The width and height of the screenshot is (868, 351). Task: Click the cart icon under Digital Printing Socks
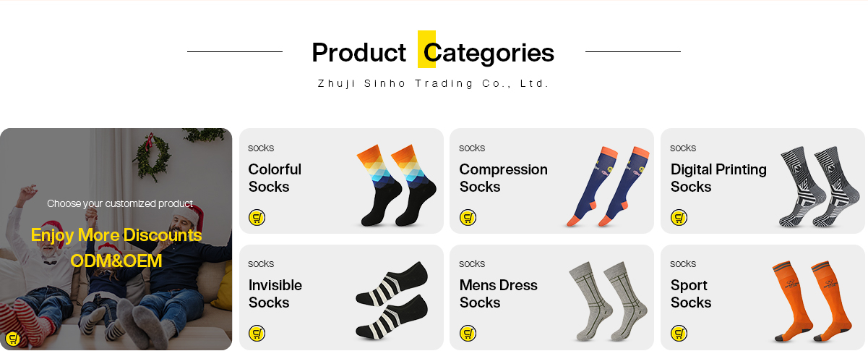(679, 217)
